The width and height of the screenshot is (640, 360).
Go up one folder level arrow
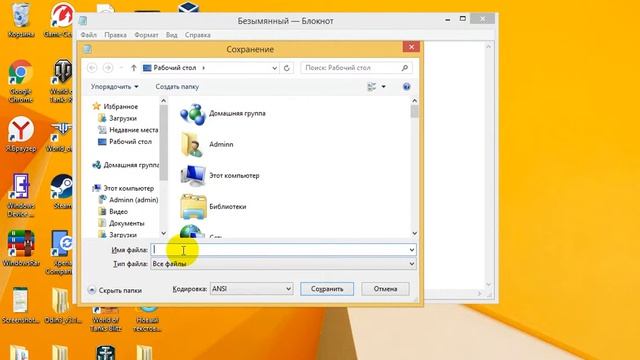133,68
